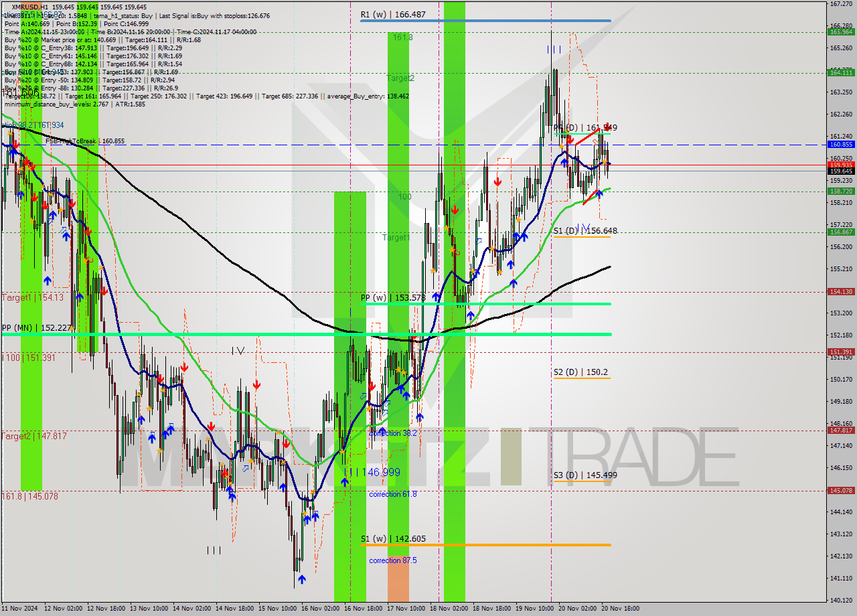Select the green 165.964 price tag on the axis
The image size is (857, 616).
[841, 31]
